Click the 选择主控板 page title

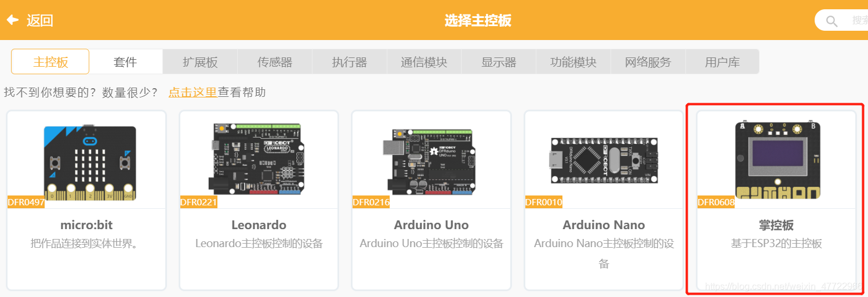tap(478, 21)
